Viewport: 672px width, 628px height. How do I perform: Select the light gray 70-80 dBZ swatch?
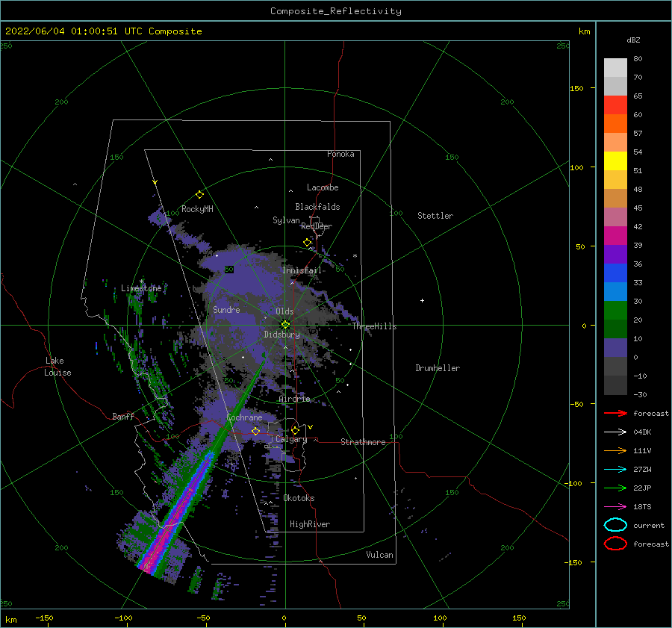(615, 68)
